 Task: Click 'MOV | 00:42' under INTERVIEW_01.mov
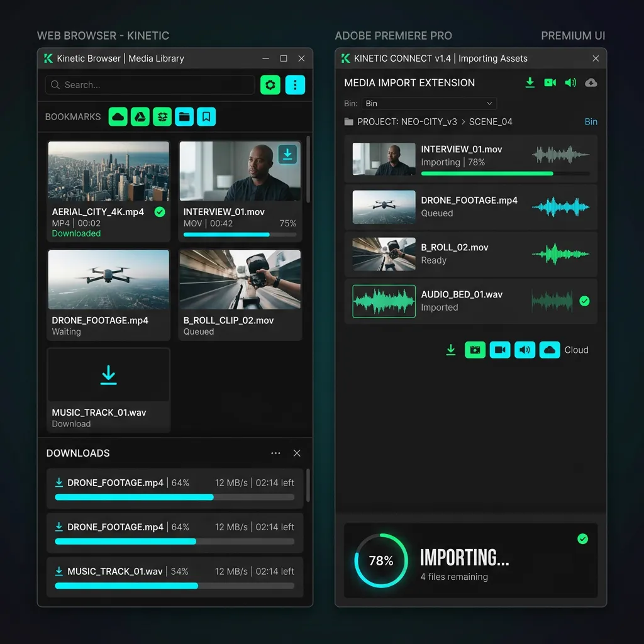coord(208,223)
